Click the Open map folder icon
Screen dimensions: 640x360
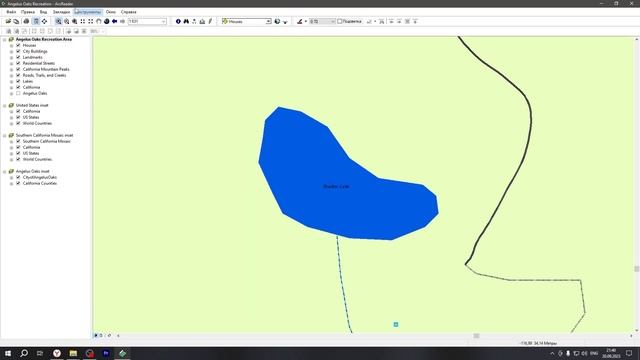pos(8,21)
